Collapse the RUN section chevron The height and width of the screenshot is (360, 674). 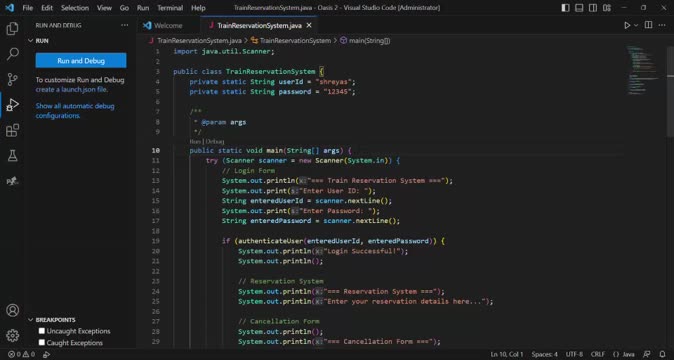click(31, 41)
